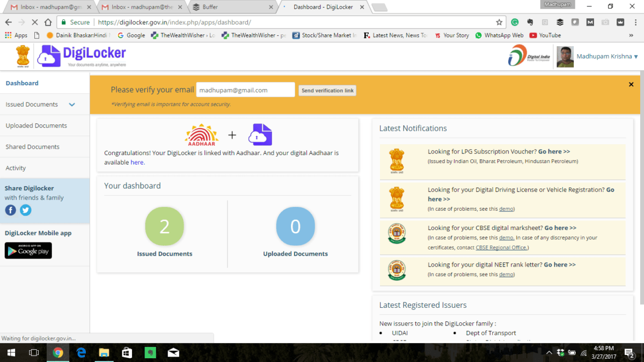Open the Grammarly extension

point(515,23)
